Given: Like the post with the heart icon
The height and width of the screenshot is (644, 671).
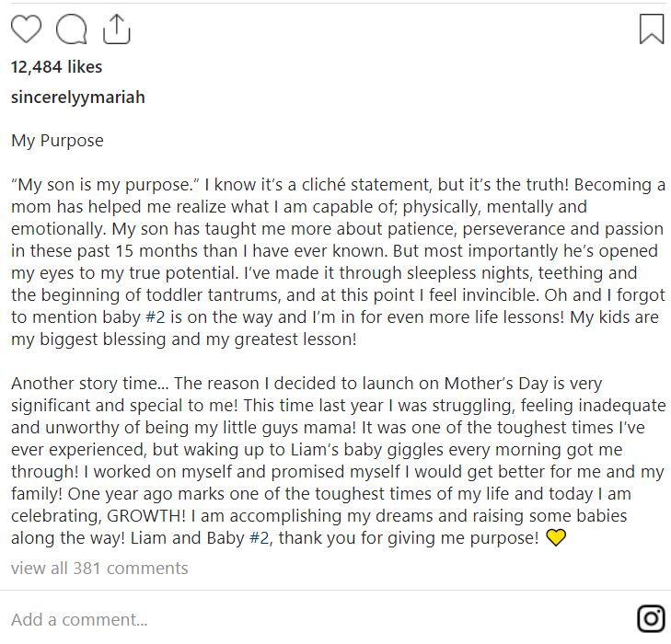Looking at the screenshot, I should pos(26,29).
